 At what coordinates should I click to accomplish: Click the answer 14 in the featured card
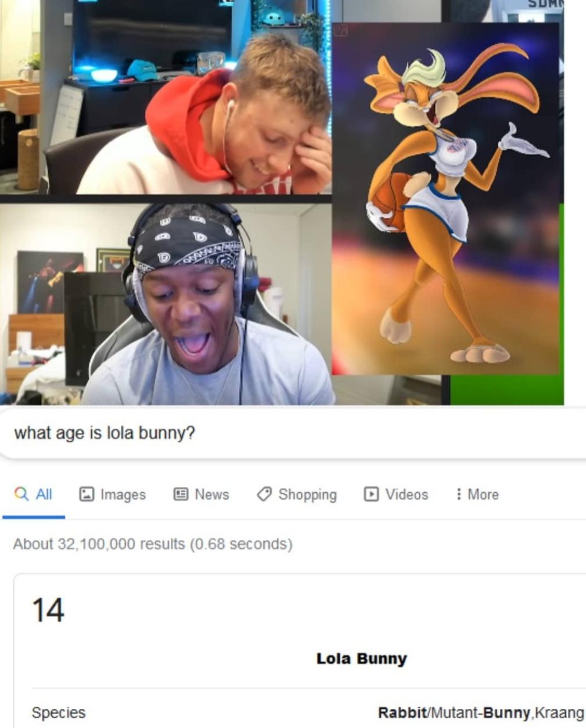click(48, 610)
